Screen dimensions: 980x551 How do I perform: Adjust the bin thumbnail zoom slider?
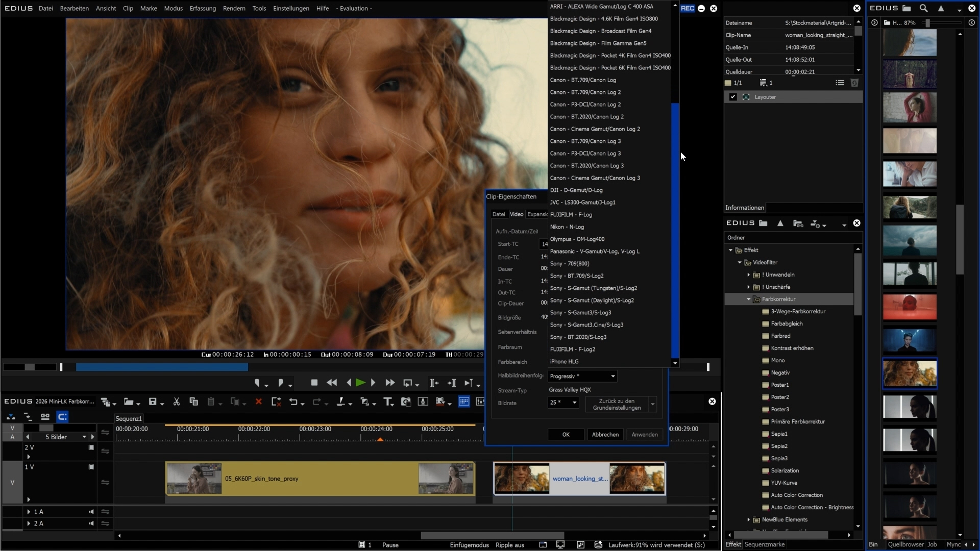927,23
